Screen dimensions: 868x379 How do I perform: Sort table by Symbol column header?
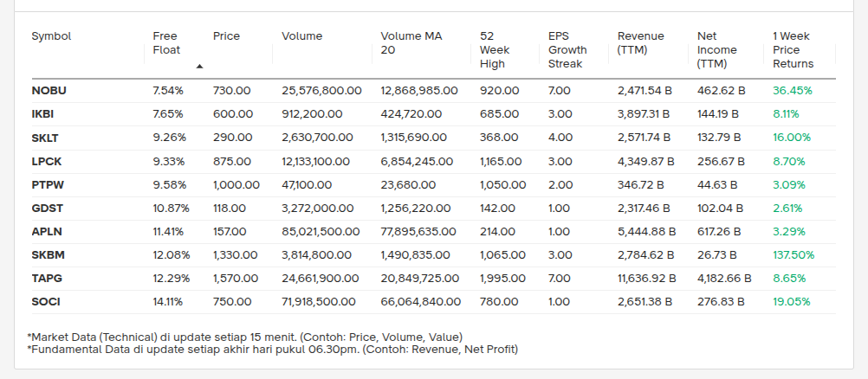point(51,36)
